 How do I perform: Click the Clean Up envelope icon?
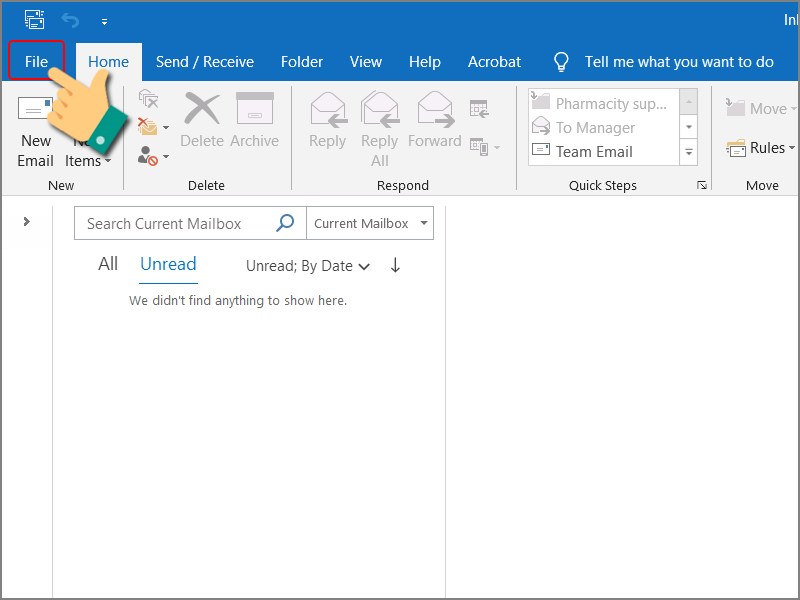147,126
